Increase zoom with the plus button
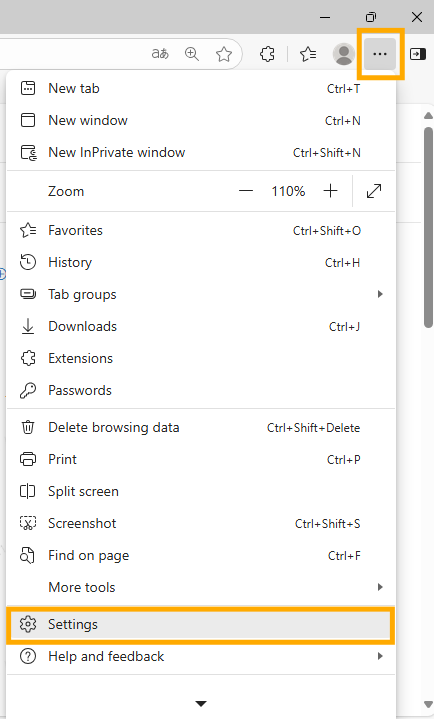This screenshot has width=434, height=719. point(330,191)
